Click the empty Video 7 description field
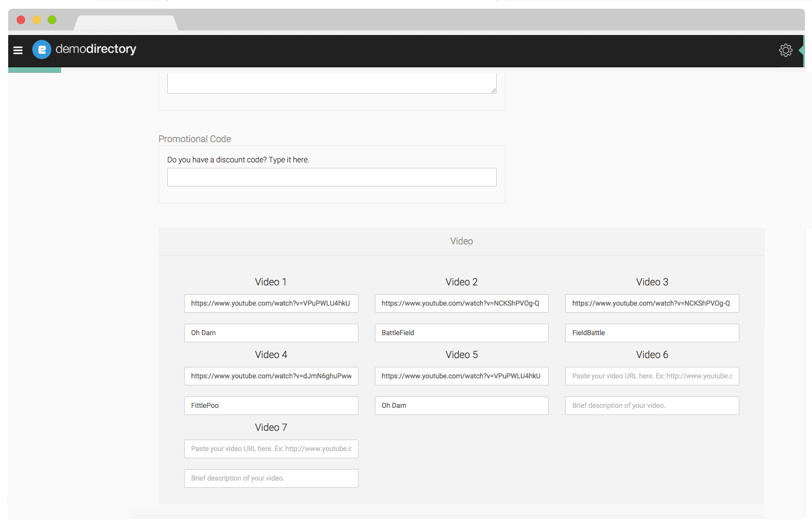 271,478
